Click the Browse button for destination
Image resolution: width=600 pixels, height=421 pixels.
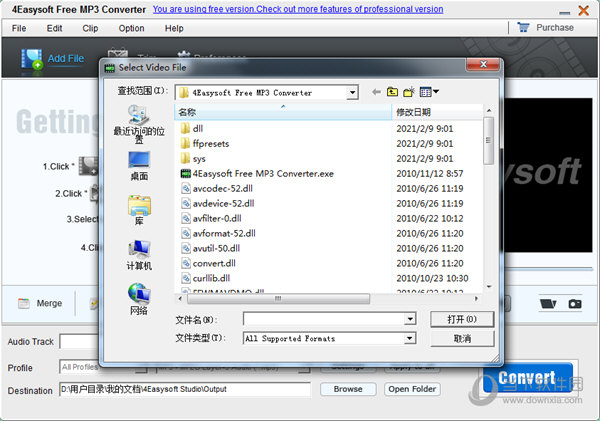coord(348,389)
